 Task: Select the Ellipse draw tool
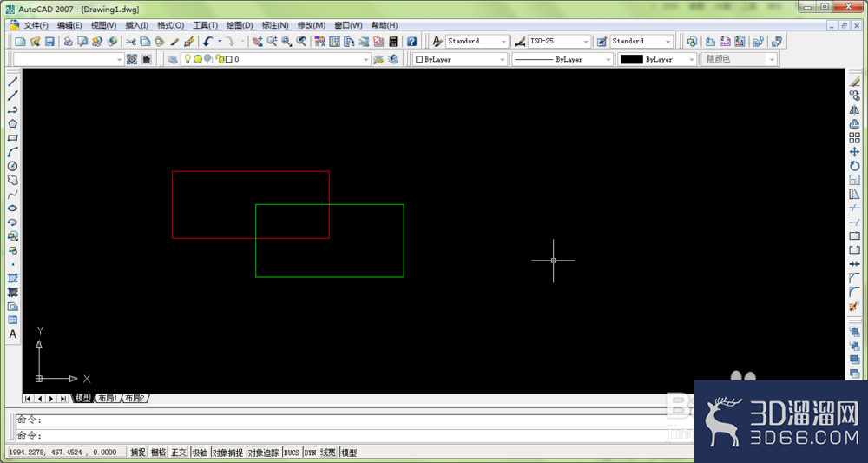[x=13, y=208]
